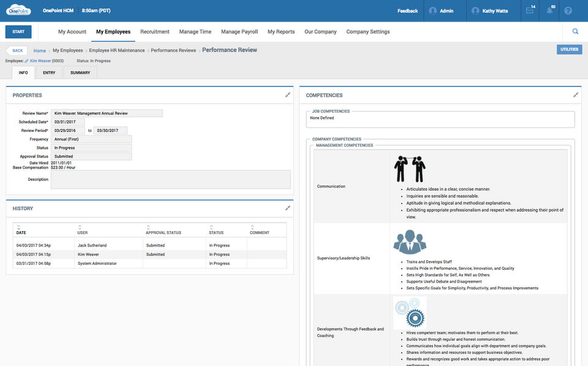Switch to the Entry tab
This screenshot has height=366, width=588.
pos(49,73)
